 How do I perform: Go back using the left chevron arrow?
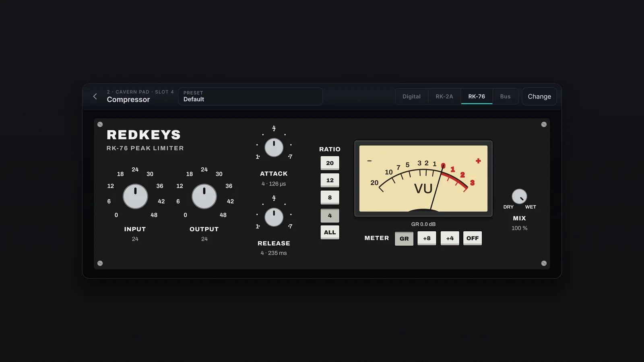coord(95,97)
